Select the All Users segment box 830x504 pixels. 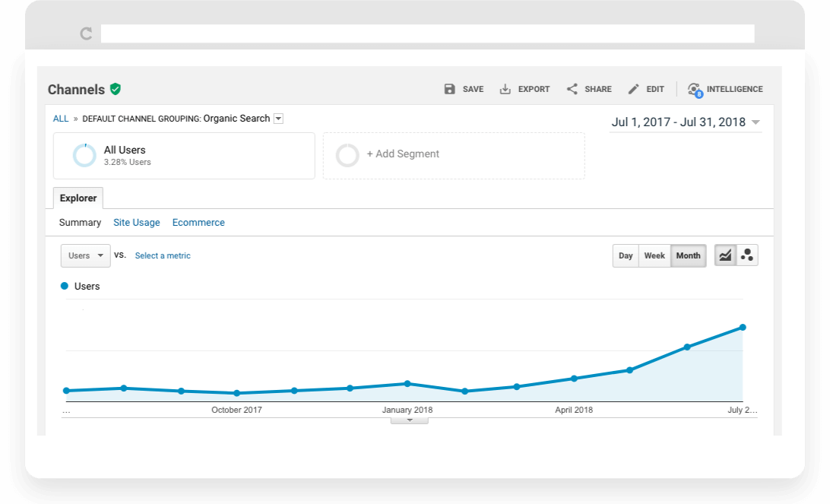pyautogui.click(x=184, y=156)
